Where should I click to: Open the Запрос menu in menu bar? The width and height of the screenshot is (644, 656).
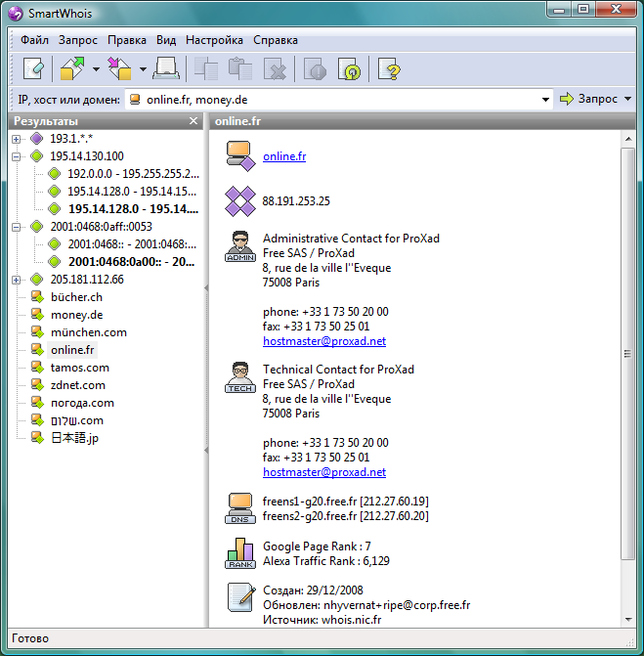click(78, 40)
